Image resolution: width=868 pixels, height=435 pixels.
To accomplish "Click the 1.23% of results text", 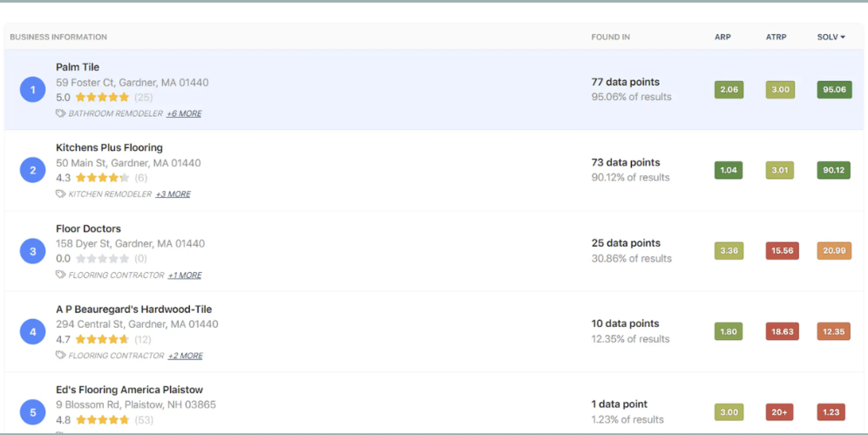I will [x=627, y=420].
